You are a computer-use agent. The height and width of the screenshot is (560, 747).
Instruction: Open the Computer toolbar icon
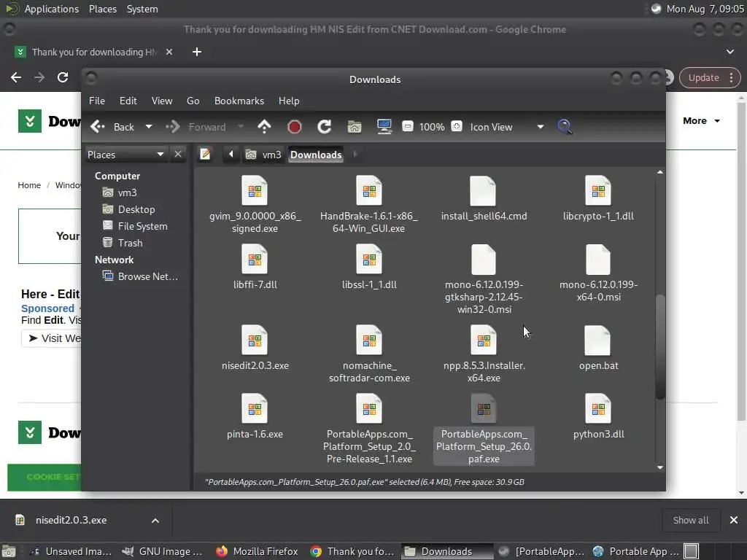point(384,127)
